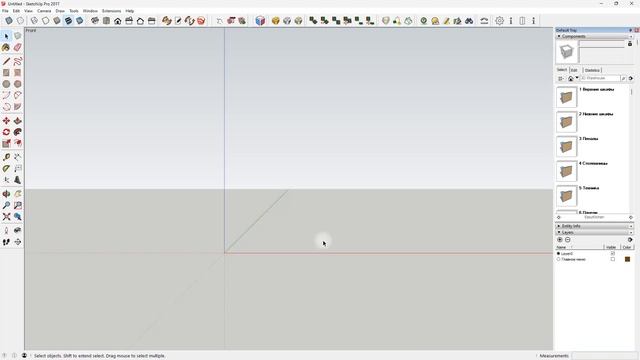Click the Add Layer plus button
640x360 pixels.
(560, 240)
